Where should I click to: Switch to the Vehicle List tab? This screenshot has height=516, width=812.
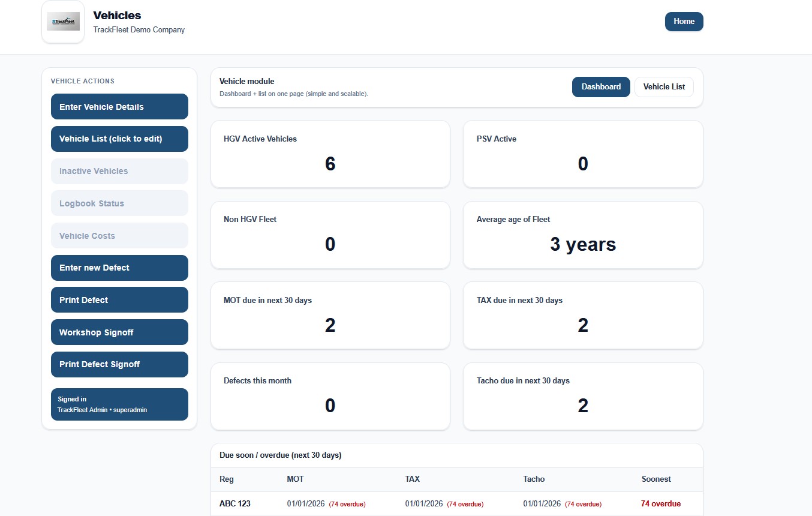click(x=664, y=86)
